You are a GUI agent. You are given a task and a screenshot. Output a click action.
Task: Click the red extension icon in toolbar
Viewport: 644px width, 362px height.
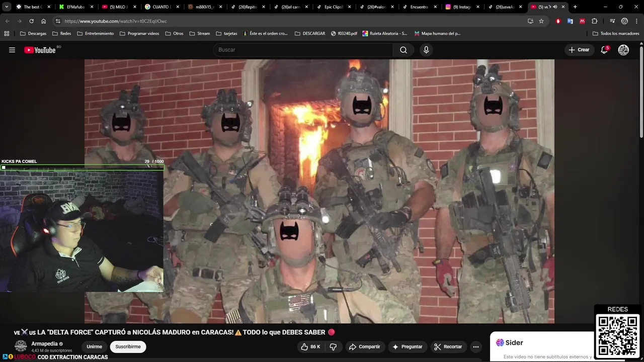pos(558,21)
